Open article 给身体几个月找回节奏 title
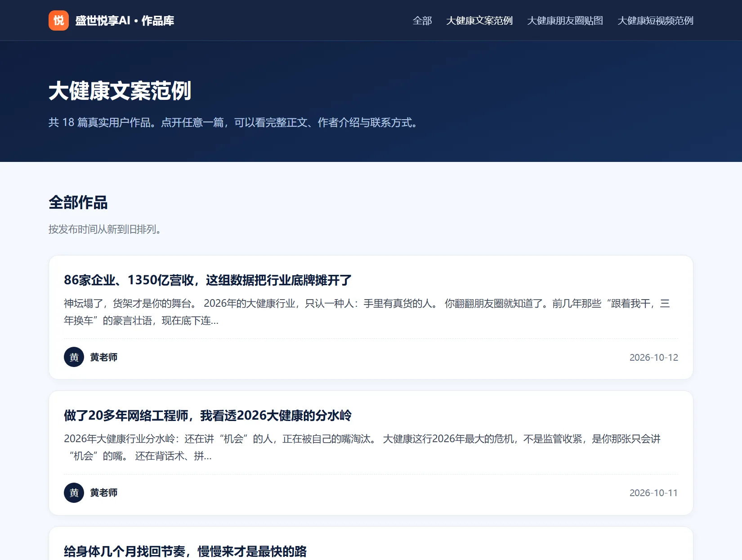Viewport: 742px width, 560px height. tap(185, 551)
